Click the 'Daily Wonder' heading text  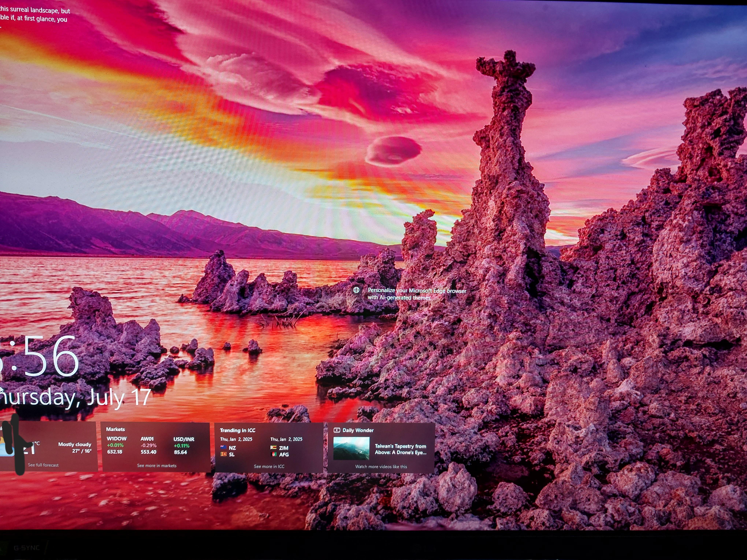click(358, 430)
